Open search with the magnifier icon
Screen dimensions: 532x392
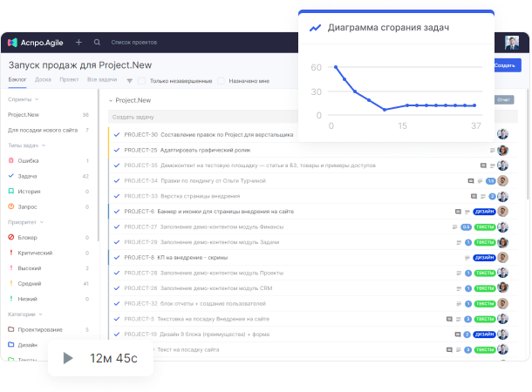tap(97, 42)
